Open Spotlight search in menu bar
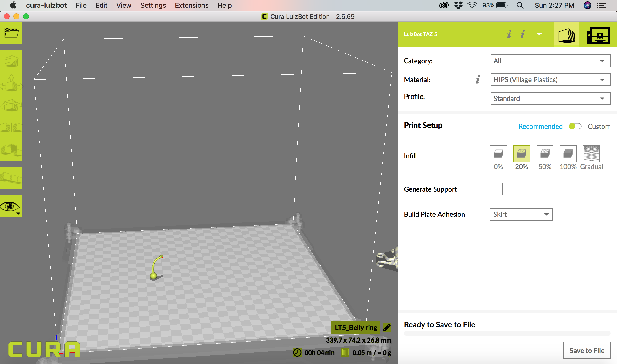The image size is (617, 364). point(520,5)
